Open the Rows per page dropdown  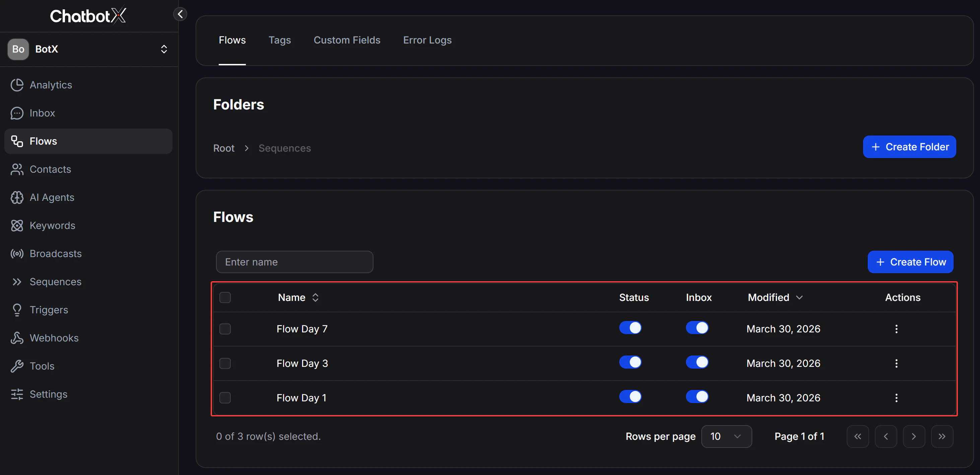click(x=726, y=437)
